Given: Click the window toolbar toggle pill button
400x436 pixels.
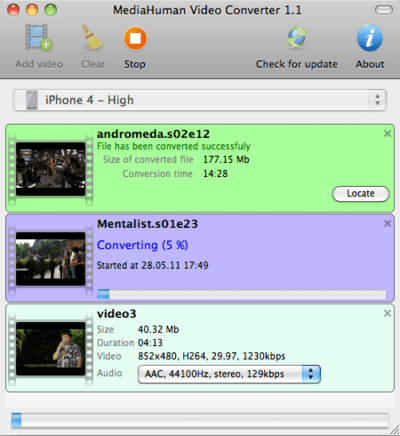Looking at the screenshot, I should click(384, 10).
